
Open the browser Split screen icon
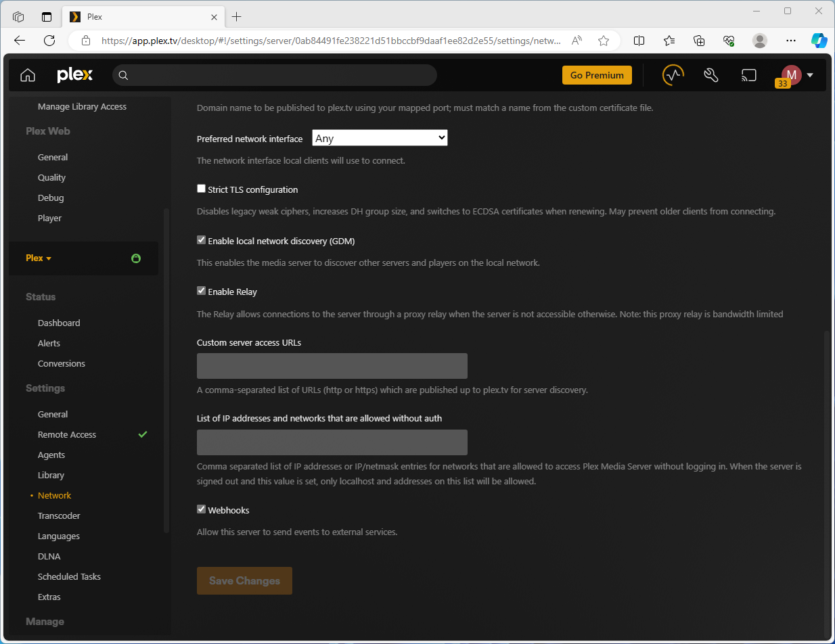(639, 41)
